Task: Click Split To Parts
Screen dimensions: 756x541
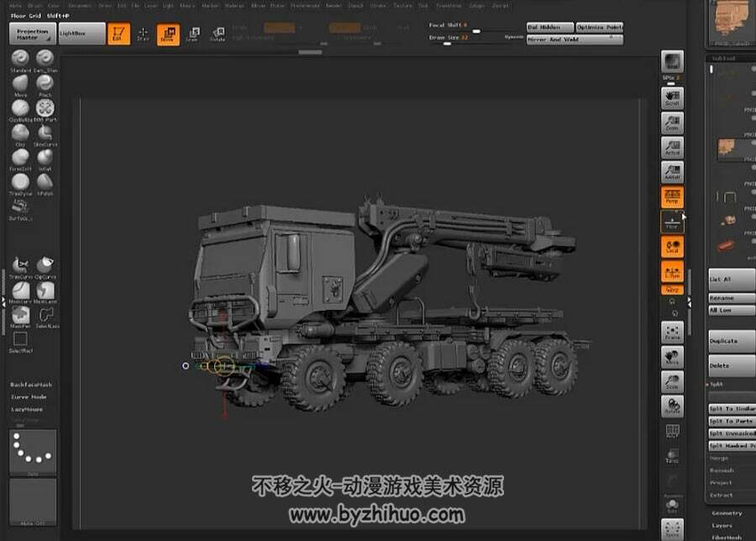Action: pyautogui.click(x=732, y=421)
